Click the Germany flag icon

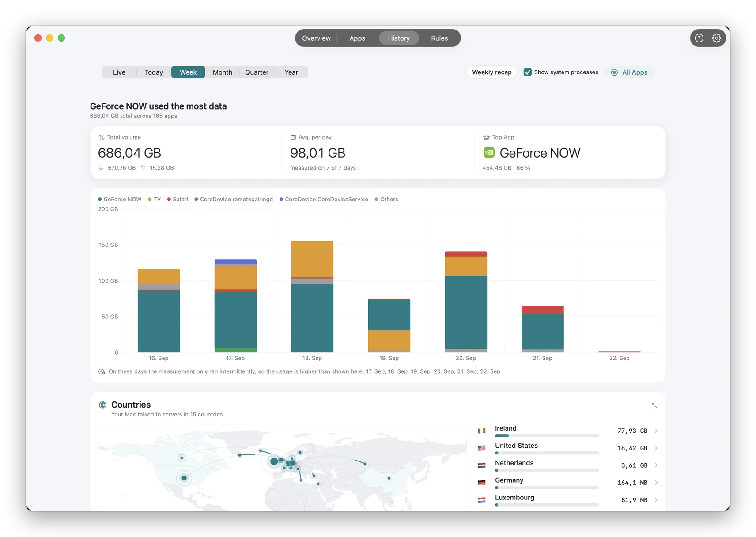(x=482, y=483)
